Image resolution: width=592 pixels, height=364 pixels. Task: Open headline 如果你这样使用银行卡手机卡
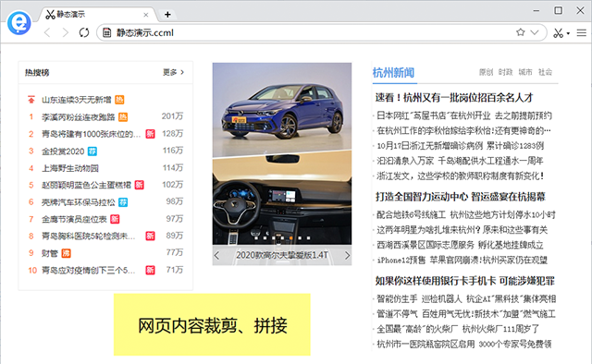464,281
